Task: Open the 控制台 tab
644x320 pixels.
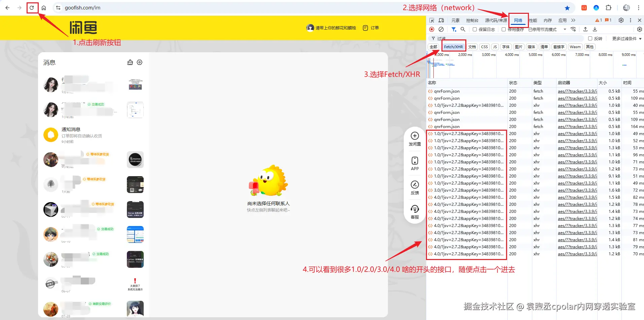Action: tap(472, 20)
